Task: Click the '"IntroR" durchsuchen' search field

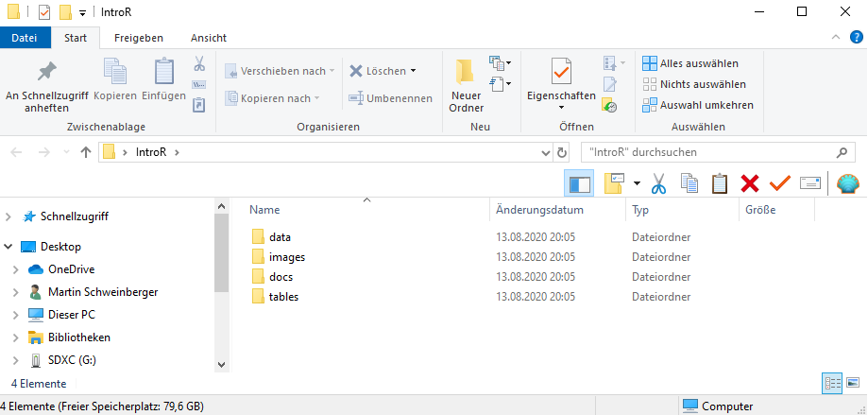Action: coord(708,152)
